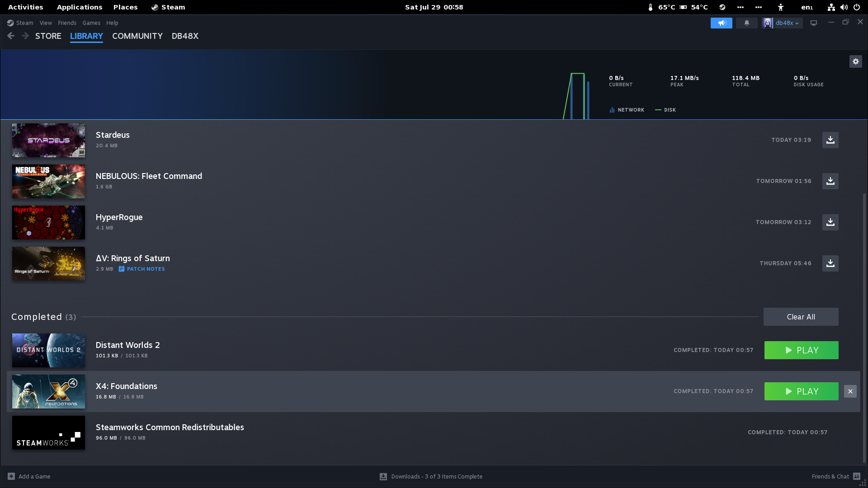Go back with the navigation arrow
868x488 pixels.
click(11, 36)
